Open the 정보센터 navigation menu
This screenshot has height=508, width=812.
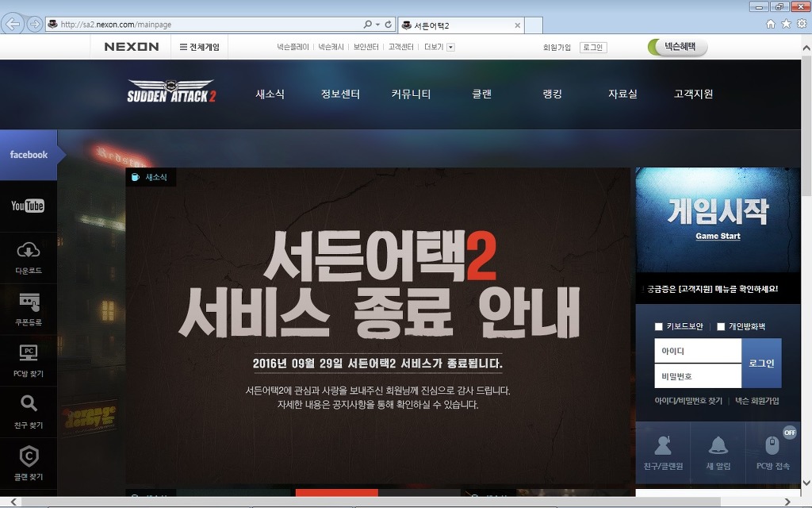coord(340,94)
